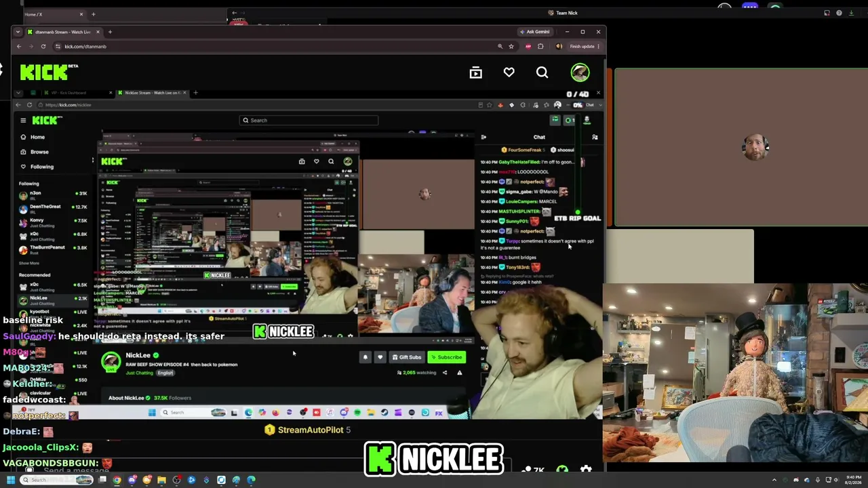Click the username GabyTheHateFilled in chat

click(x=518, y=162)
